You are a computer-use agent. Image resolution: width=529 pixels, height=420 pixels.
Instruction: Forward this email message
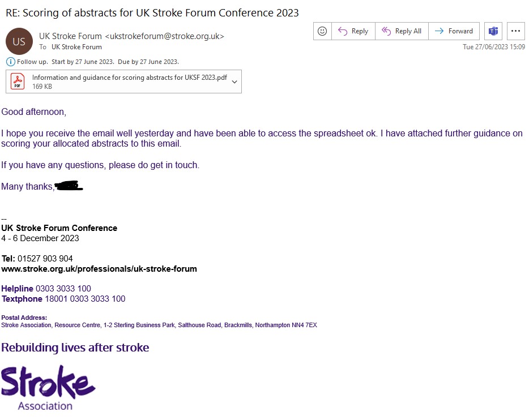[454, 31]
